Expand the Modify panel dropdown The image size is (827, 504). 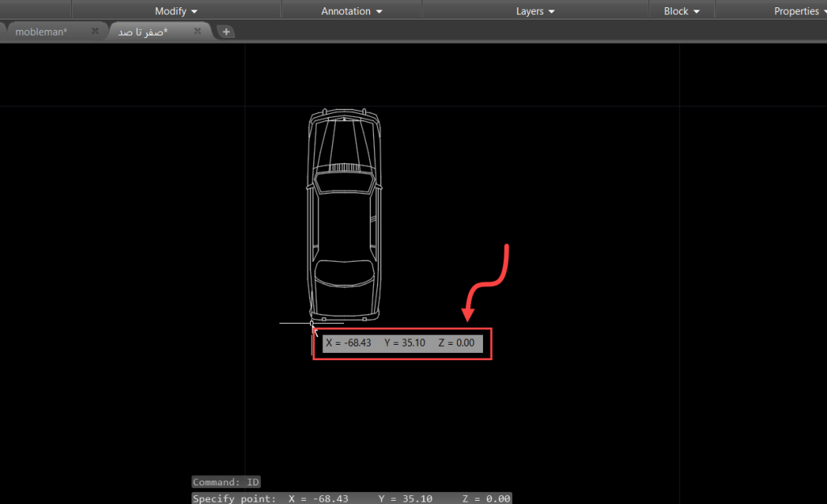coord(176,11)
